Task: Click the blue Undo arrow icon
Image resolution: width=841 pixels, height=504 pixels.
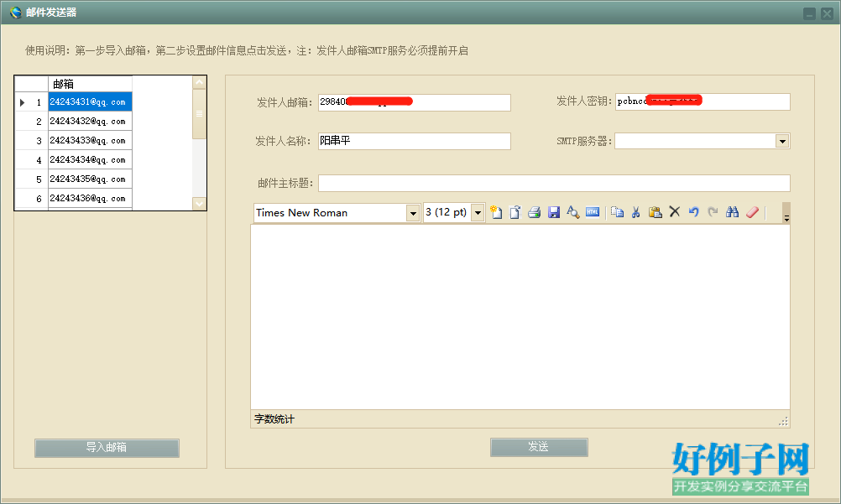Action: click(x=694, y=212)
